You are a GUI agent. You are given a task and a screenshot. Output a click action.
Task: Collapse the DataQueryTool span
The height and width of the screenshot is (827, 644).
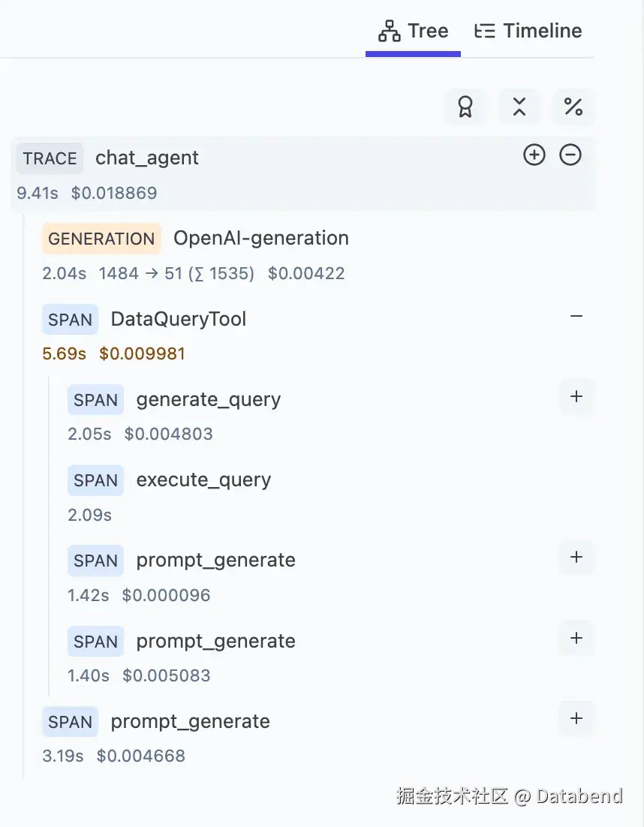click(x=576, y=317)
